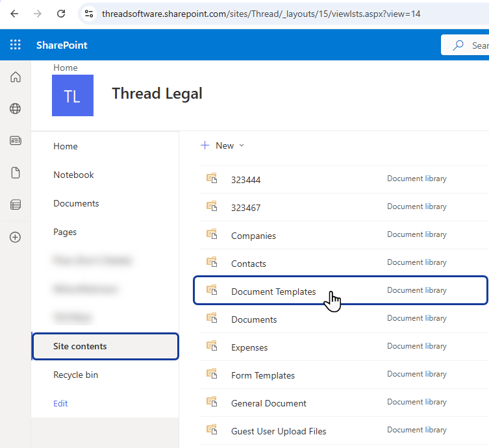Click the Home breadcrumb above the logo
This screenshot has width=489, height=448.
pos(66,68)
